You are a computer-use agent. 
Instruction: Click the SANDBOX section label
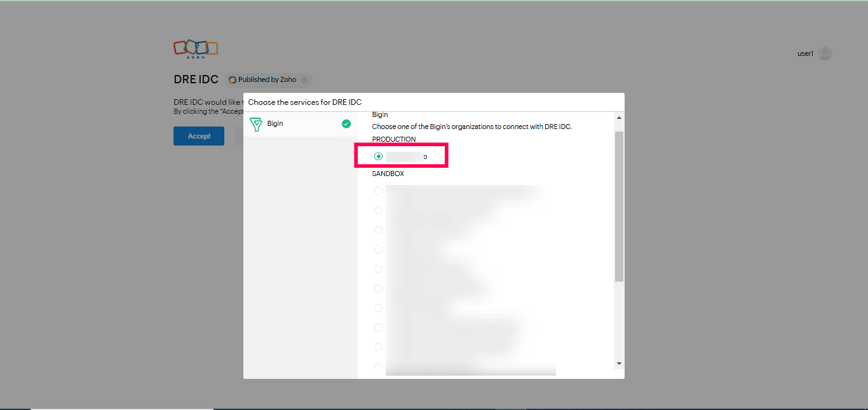(388, 174)
